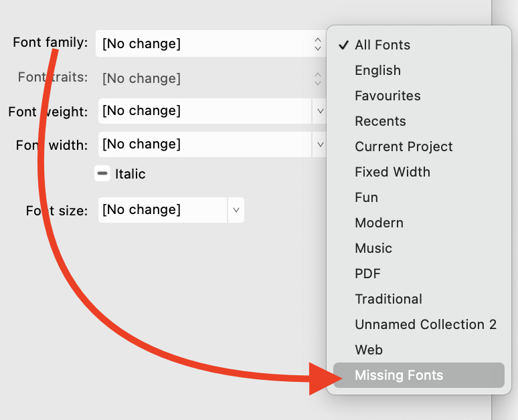The height and width of the screenshot is (420, 518).
Task: Select the Fixed Width collection
Action: tap(392, 172)
